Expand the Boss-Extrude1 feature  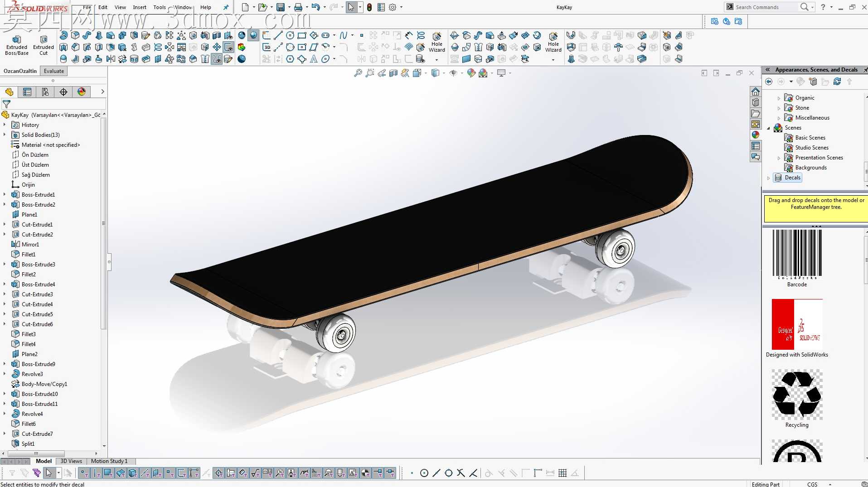pos(5,194)
